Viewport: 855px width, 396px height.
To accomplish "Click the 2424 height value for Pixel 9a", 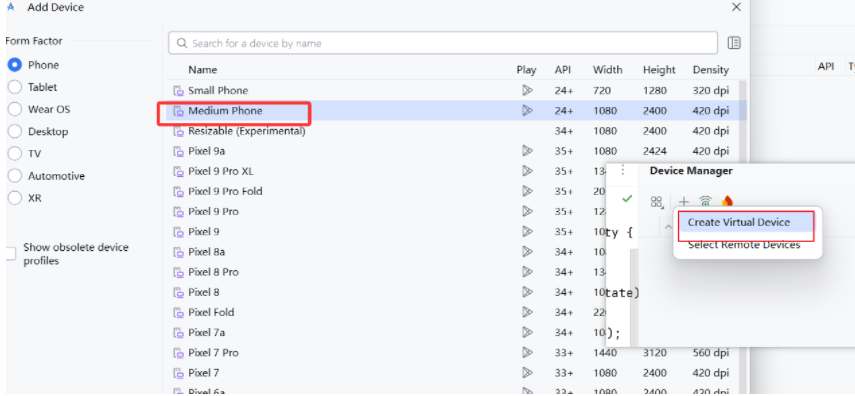I will (654, 151).
